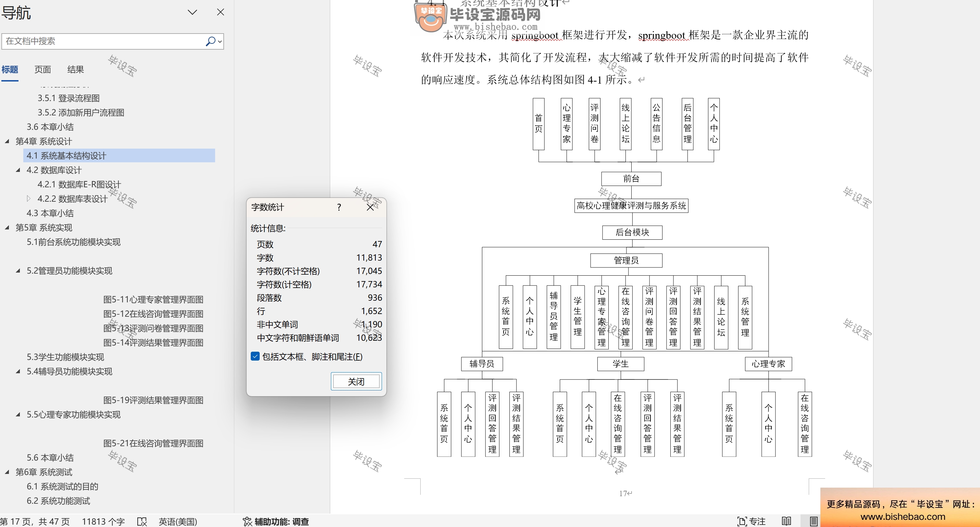Image resolution: width=980 pixels, height=527 pixels.
Task: Select heading 3.6 本章小结
Action: 50,127
